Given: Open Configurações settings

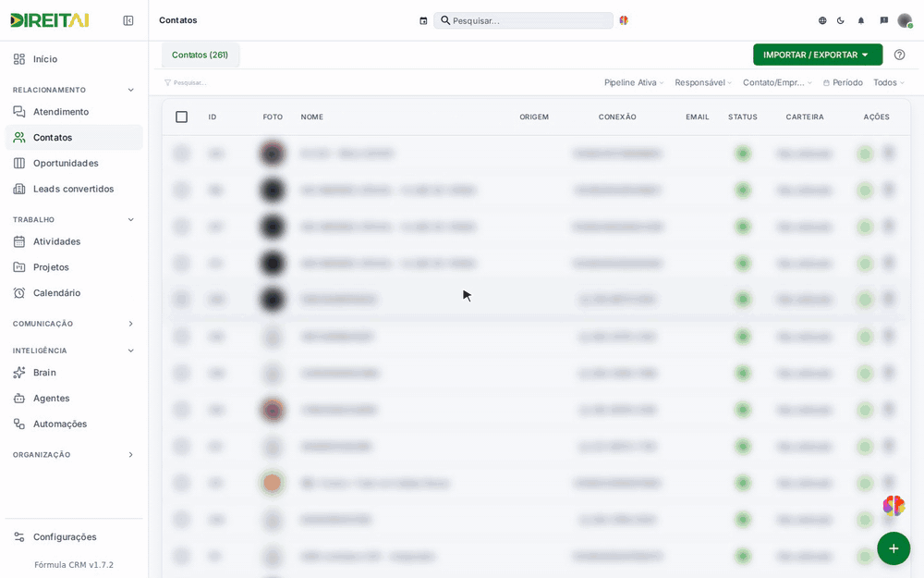Looking at the screenshot, I should tap(74, 536).
